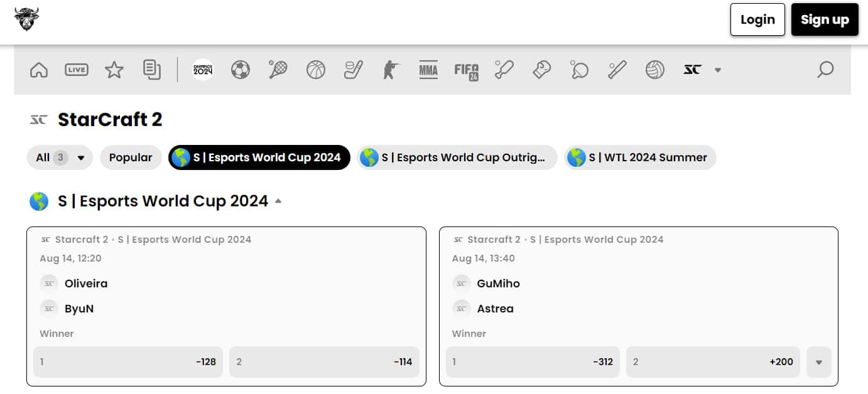Expand more sports with the arrow
The image size is (868, 394).
718,70
